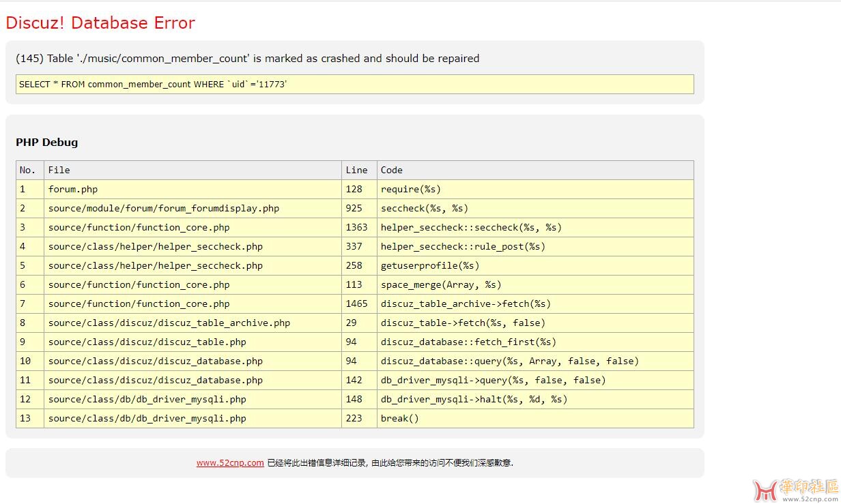Screen dimensions: 841x504
Task: Click line number 142
Action: 360,380
